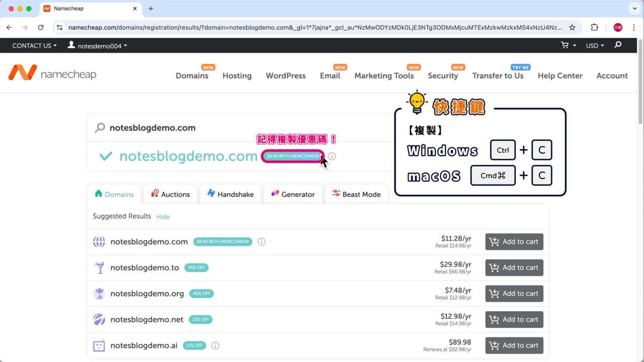644x362 pixels.
Task: Add notesblogdemo.org to cart
Action: point(514,293)
